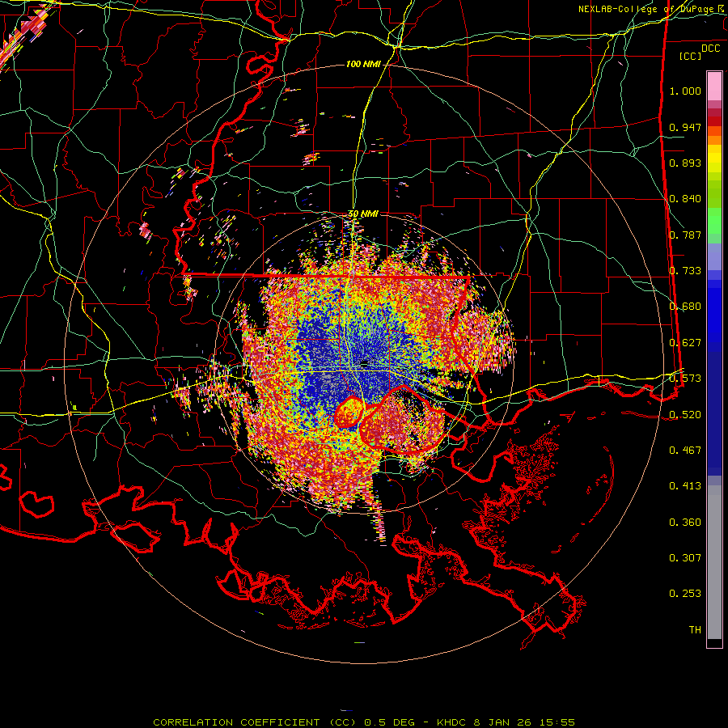Click the orange segment of the color bar
Viewport: 728px width, 728px height.
click(714, 136)
